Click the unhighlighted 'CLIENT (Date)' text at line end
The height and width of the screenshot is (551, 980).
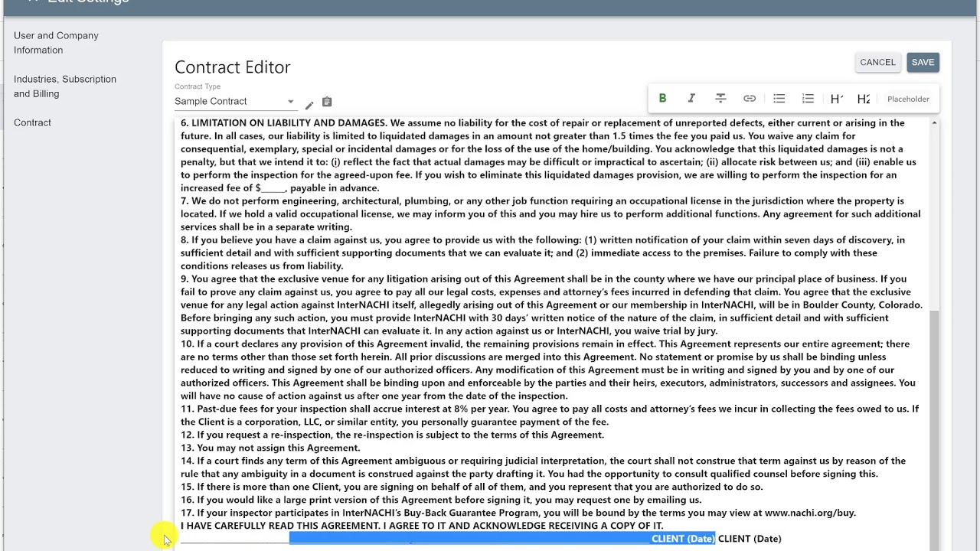coord(750,539)
